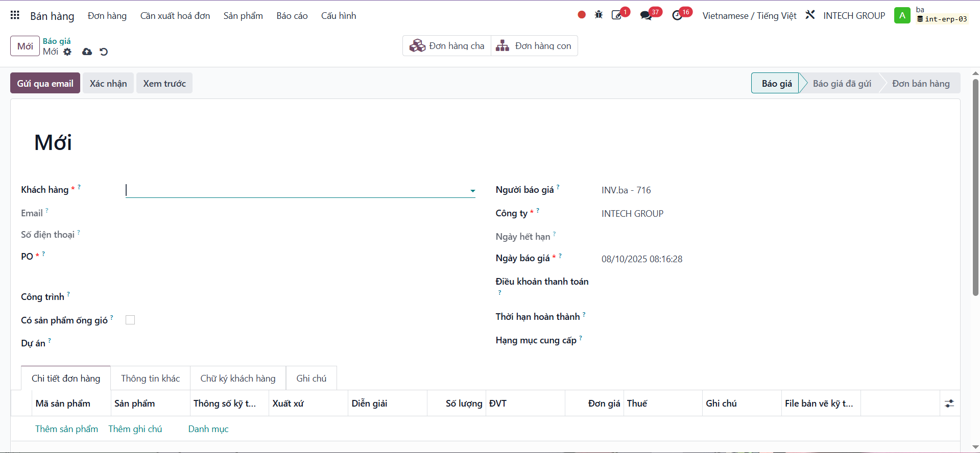Click the Danh mục link
The height and width of the screenshot is (453, 980).
208,429
